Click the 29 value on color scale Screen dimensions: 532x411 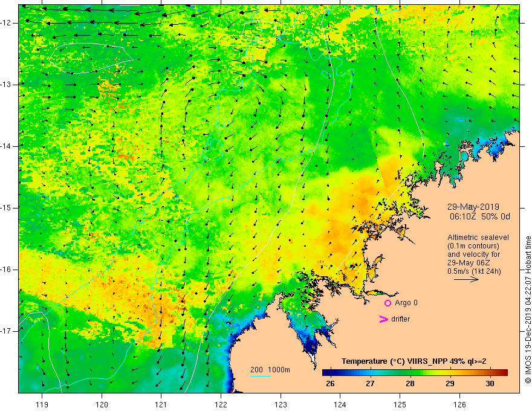point(450,384)
